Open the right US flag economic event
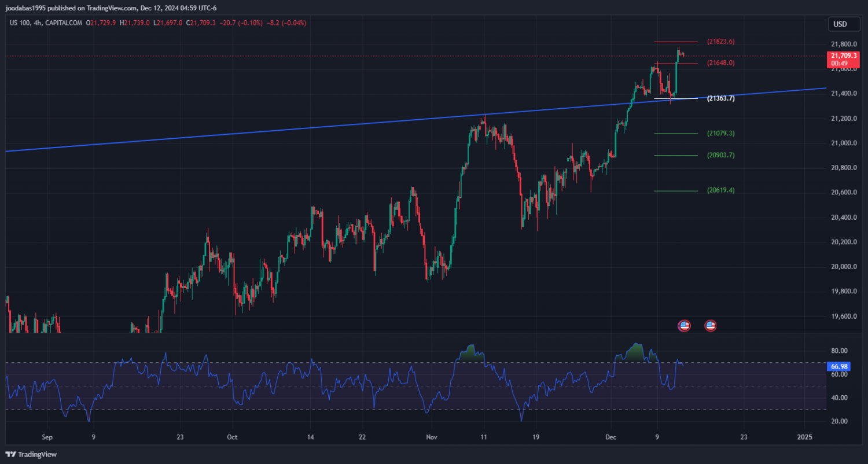Image resolution: width=868 pixels, height=464 pixels. 710,326
